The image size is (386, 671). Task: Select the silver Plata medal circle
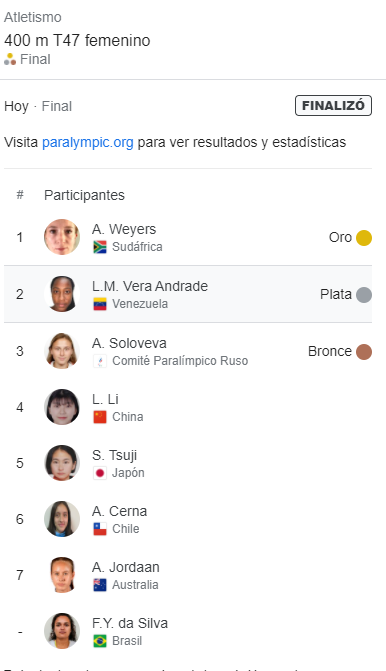point(364,295)
